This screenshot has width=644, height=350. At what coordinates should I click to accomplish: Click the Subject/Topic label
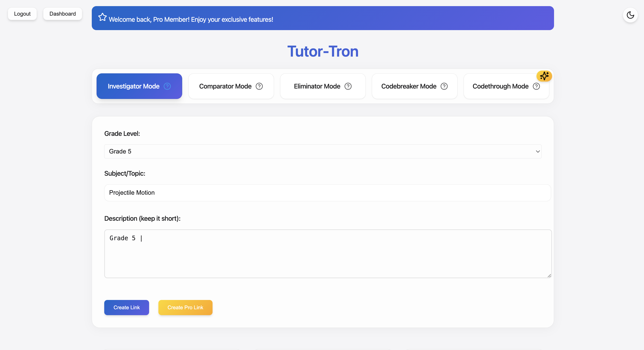(125, 173)
